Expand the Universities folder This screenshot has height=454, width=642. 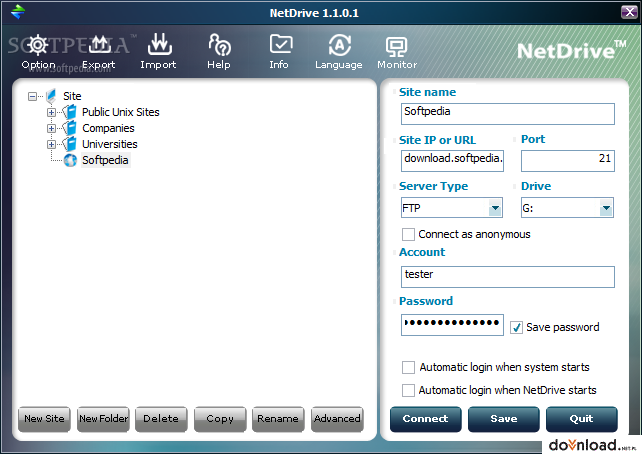click(x=51, y=144)
